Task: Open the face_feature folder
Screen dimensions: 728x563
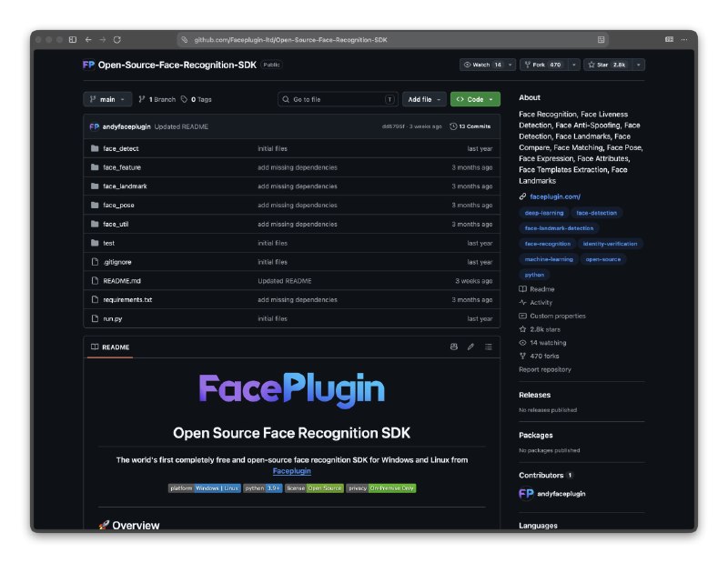Action: [x=122, y=167]
